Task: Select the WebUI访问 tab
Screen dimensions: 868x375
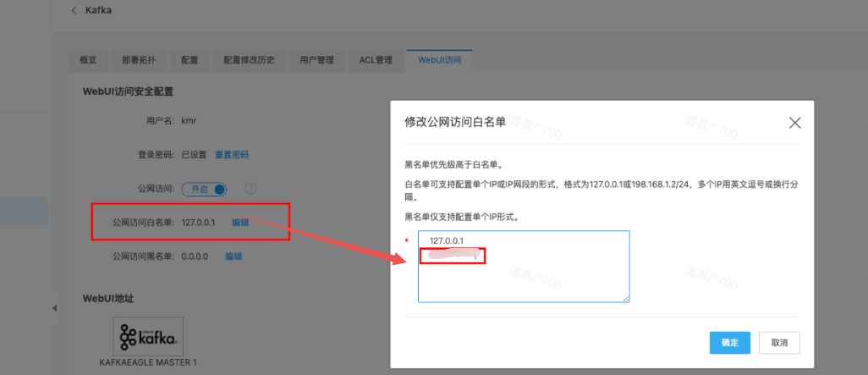Action: (439, 60)
